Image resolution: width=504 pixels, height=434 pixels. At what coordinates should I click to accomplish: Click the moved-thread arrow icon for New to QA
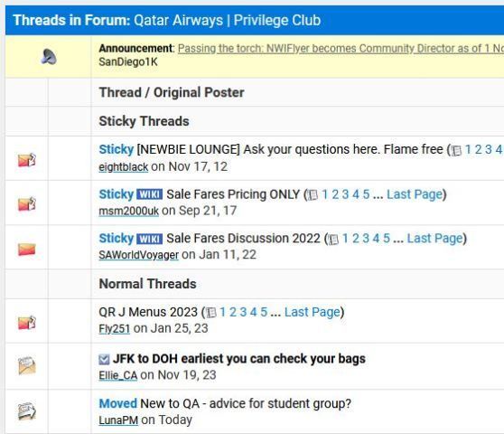pos(27,411)
